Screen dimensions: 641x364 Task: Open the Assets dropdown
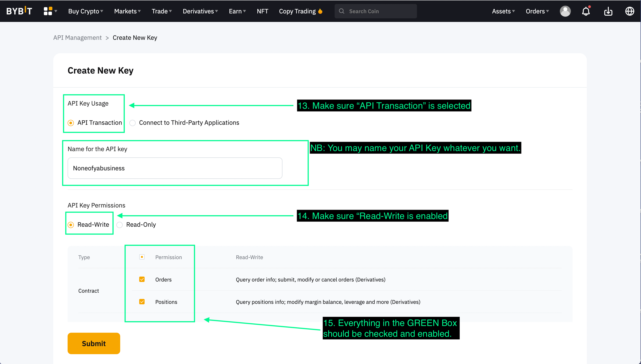click(503, 11)
